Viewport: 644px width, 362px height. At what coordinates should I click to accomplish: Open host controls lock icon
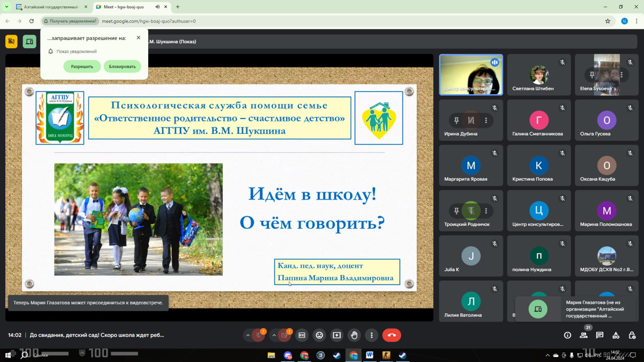(632, 335)
